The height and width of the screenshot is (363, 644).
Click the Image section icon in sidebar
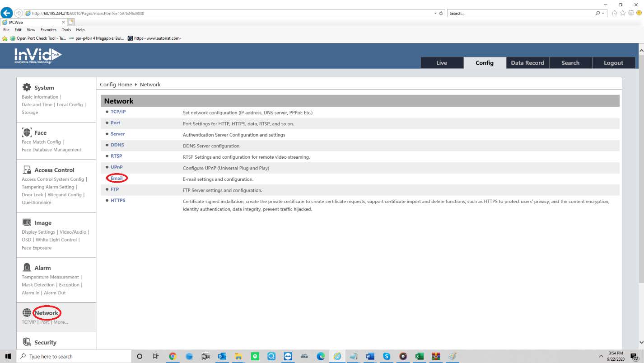coord(27,222)
